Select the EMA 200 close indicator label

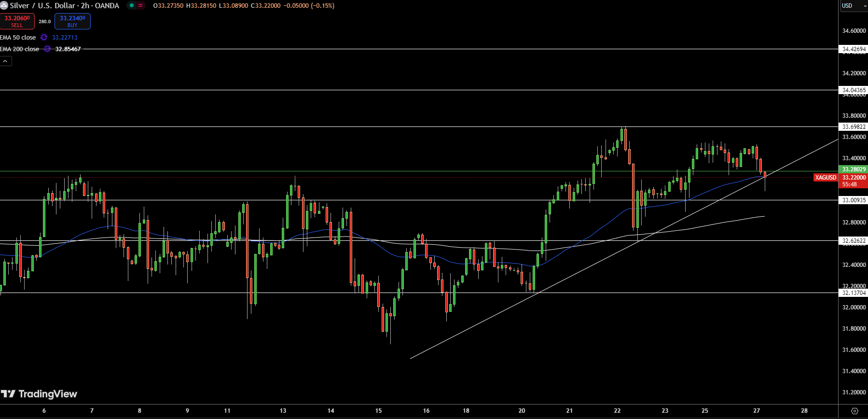pyautogui.click(x=20, y=49)
